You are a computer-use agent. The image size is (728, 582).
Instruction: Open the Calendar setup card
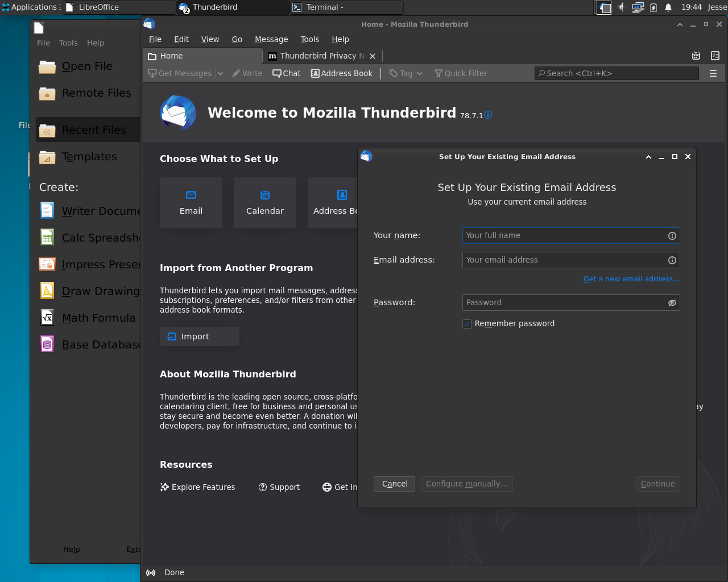click(x=265, y=203)
